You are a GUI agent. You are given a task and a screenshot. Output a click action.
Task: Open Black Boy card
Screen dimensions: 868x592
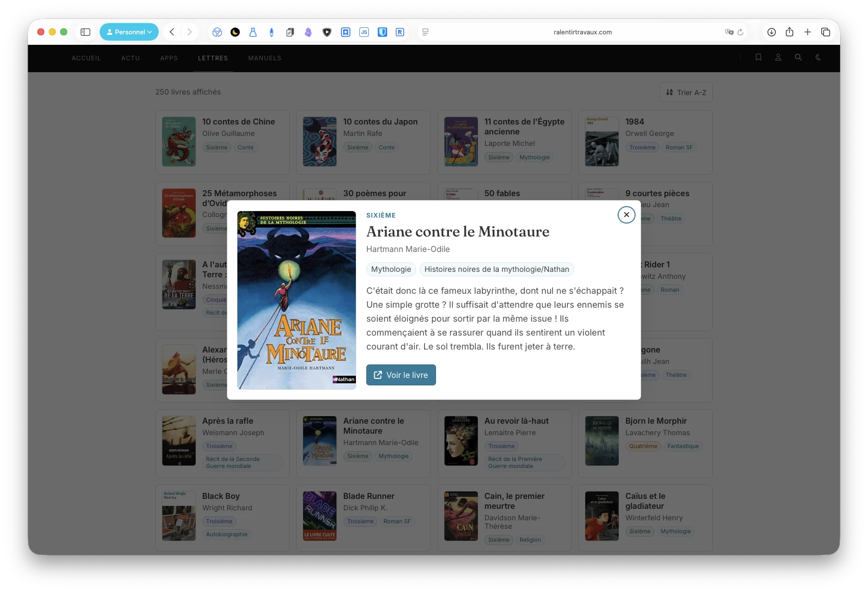click(222, 518)
